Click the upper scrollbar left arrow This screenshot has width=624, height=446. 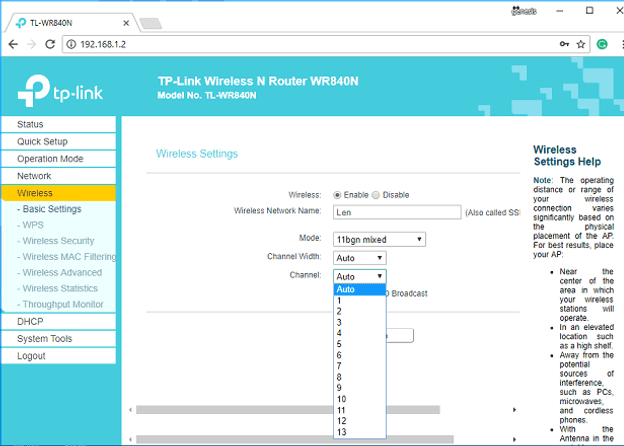pyautogui.click(x=131, y=410)
